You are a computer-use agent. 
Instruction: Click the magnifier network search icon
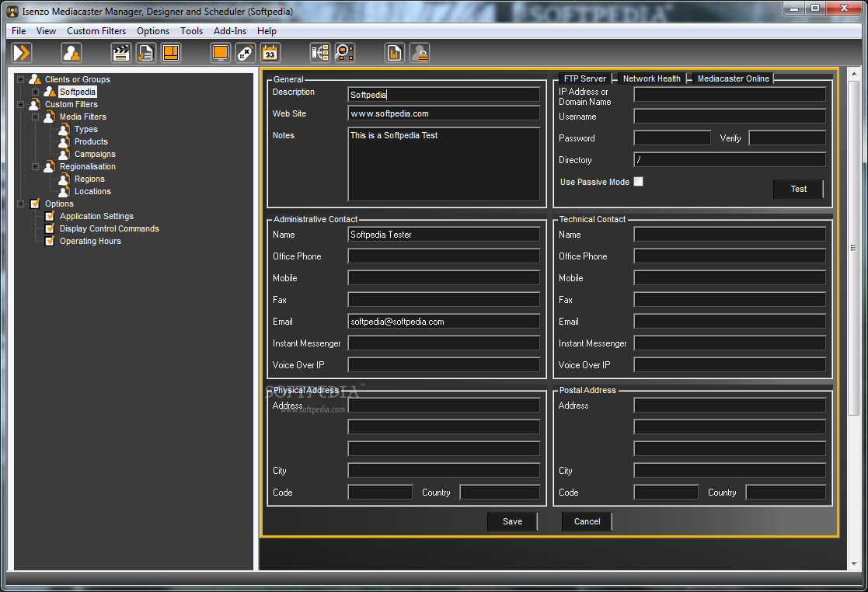[345, 53]
